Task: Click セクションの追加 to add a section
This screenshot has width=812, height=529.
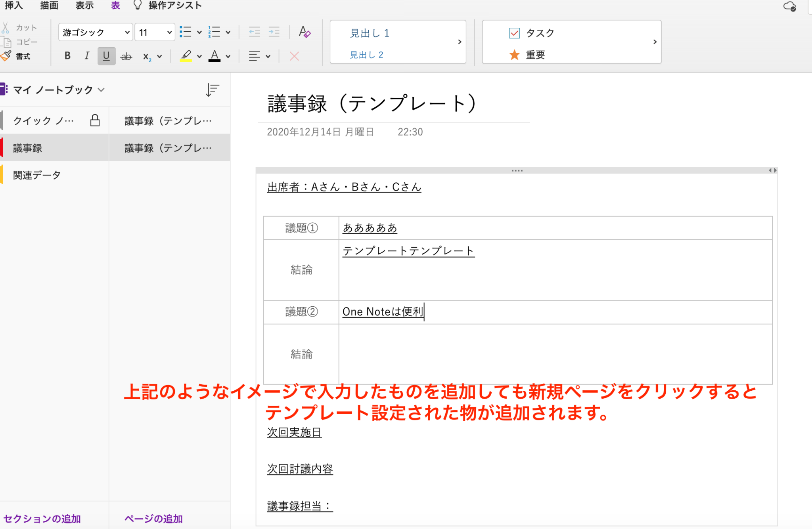Action: (x=43, y=518)
